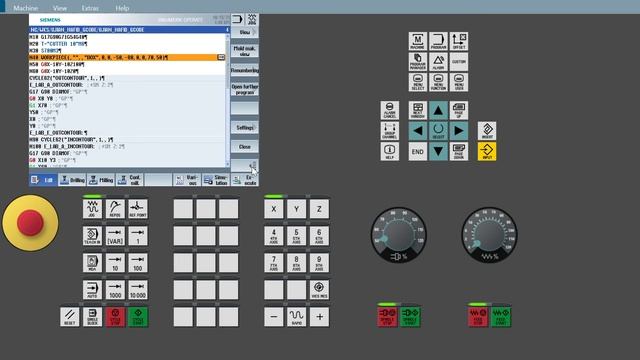This screenshot has width=640, height=360.
Task: Click the PAGE DOWN key
Action: tap(459, 151)
